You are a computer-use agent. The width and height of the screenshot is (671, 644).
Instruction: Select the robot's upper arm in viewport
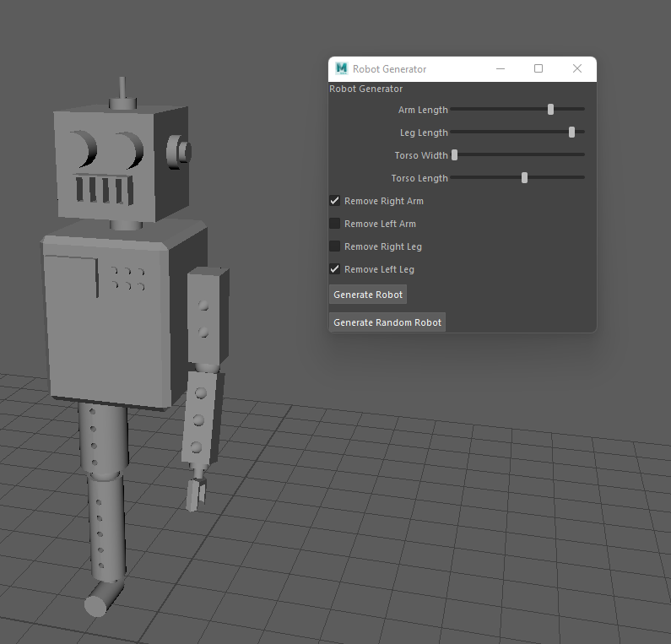(208, 316)
